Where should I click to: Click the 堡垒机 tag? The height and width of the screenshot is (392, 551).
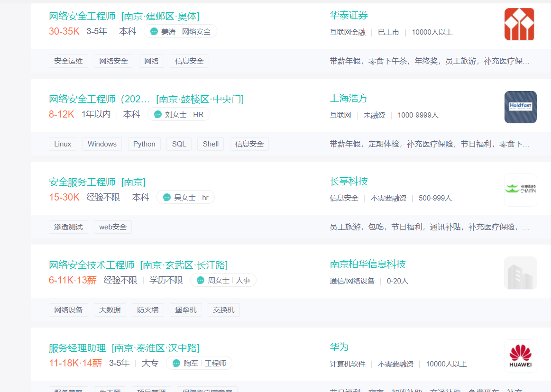click(186, 310)
